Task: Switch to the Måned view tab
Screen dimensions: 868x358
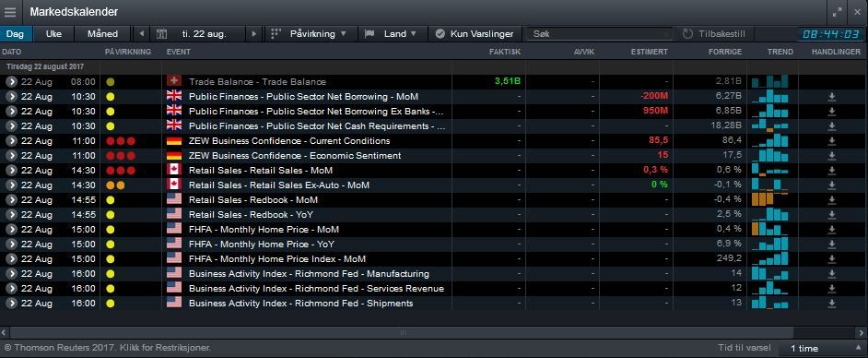Action: click(x=103, y=34)
